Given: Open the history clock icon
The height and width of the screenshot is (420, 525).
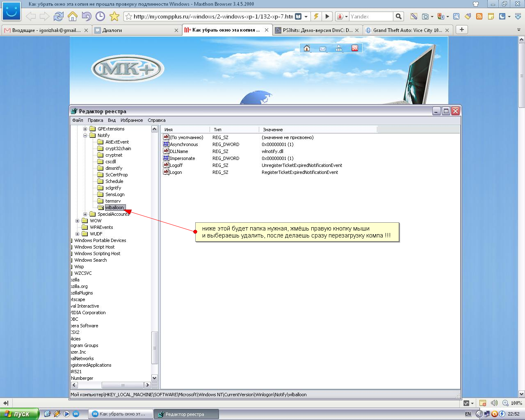Looking at the screenshot, I should tap(100, 16).
